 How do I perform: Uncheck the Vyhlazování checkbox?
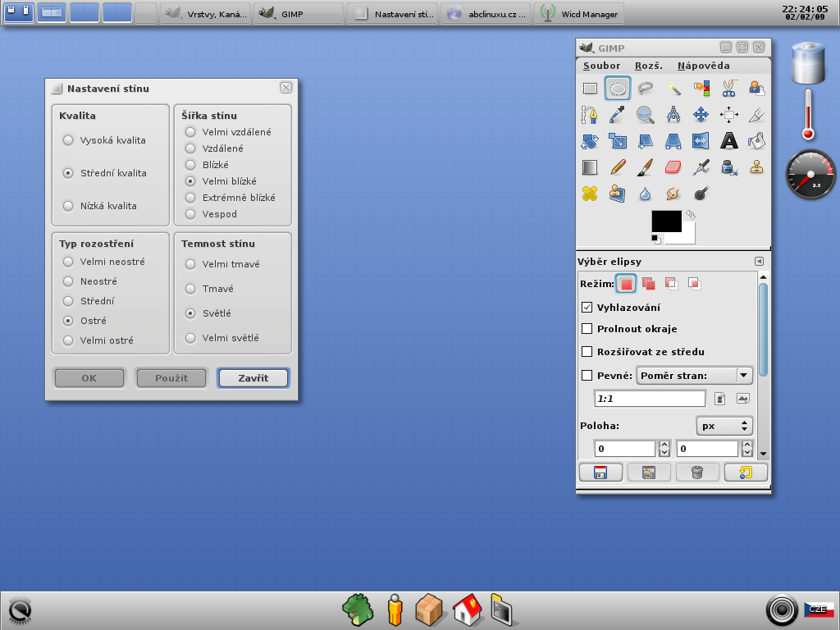pyautogui.click(x=587, y=308)
